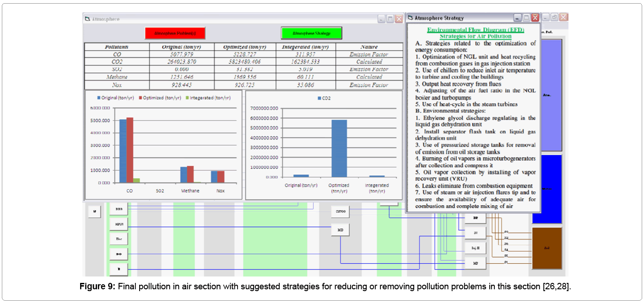The image size is (644, 303).
Task: Select the Inj.II node box
Action: (476, 248)
